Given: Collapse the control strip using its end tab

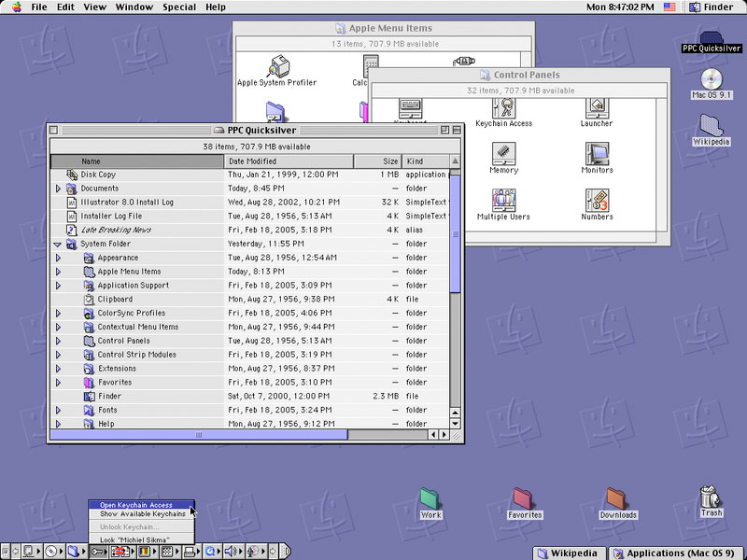Looking at the screenshot, I should [x=287, y=552].
